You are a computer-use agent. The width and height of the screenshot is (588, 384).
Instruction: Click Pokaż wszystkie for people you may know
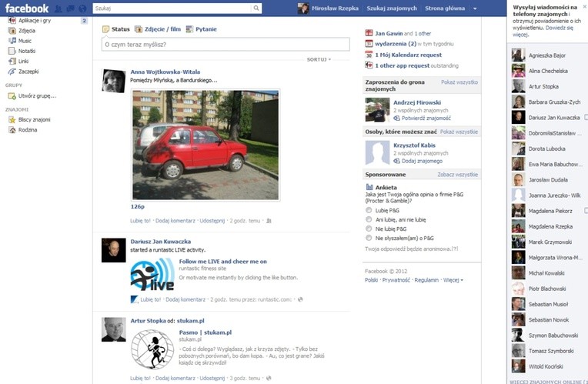click(459, 132)
